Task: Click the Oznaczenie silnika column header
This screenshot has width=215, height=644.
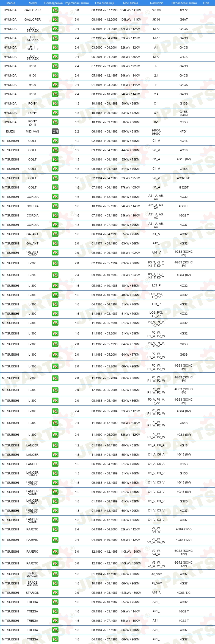Action: [184, 3]
